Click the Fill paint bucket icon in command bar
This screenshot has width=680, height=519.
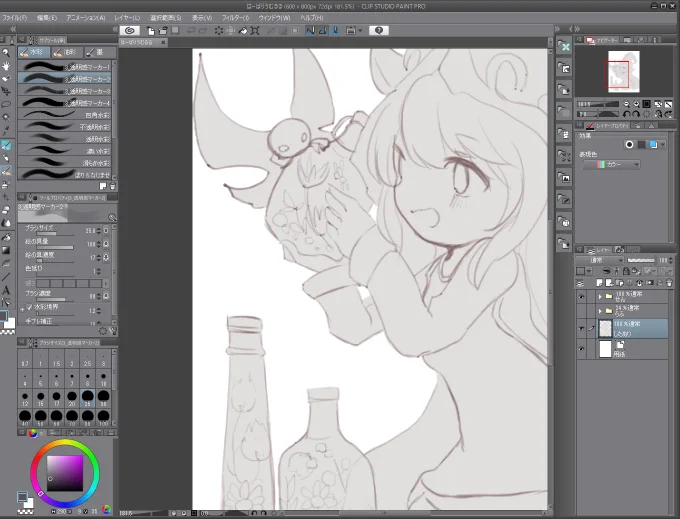point(243,30)
